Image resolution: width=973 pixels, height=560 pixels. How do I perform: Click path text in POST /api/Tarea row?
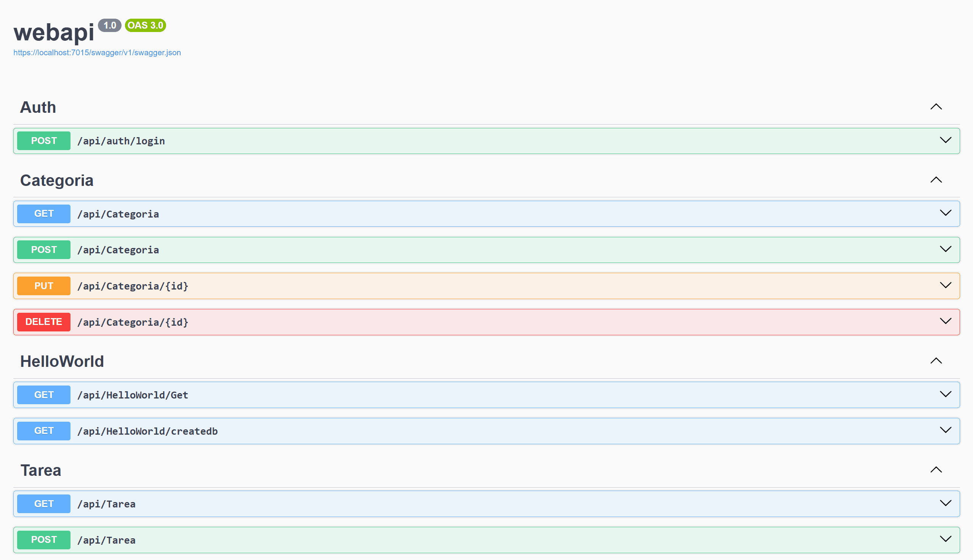106,541
